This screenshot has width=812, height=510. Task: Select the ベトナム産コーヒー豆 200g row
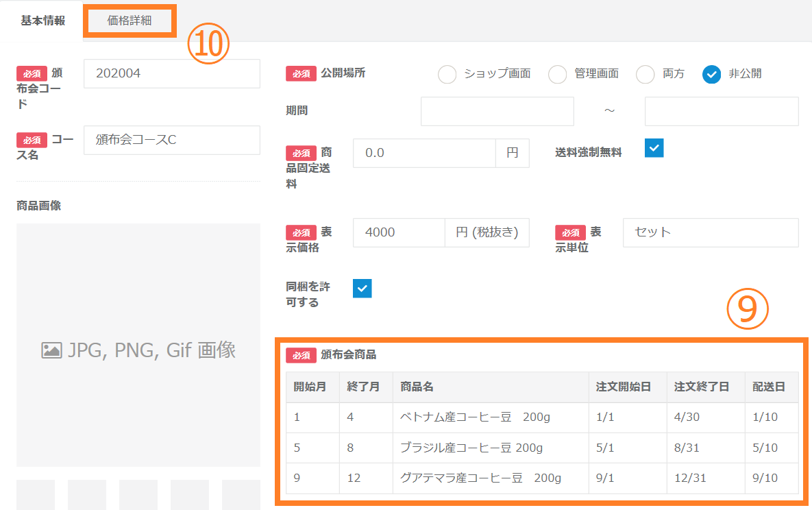542,417
